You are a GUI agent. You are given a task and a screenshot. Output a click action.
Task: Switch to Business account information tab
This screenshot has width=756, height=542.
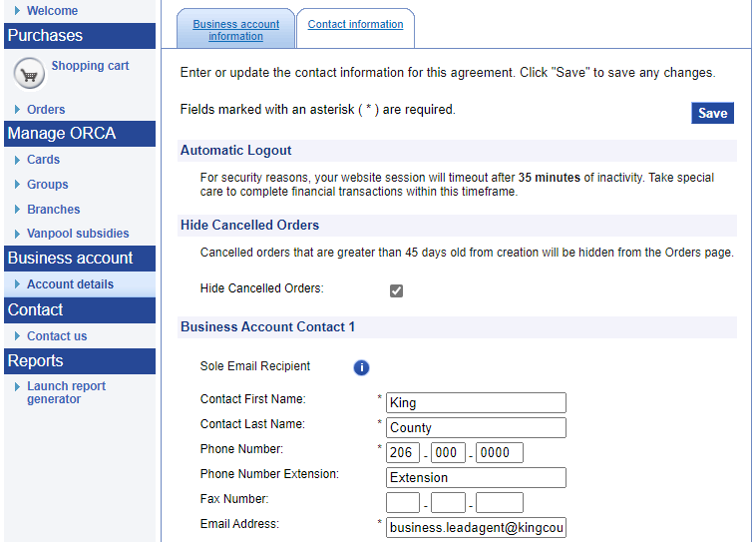pyautogui.click(x=235, y=29)
